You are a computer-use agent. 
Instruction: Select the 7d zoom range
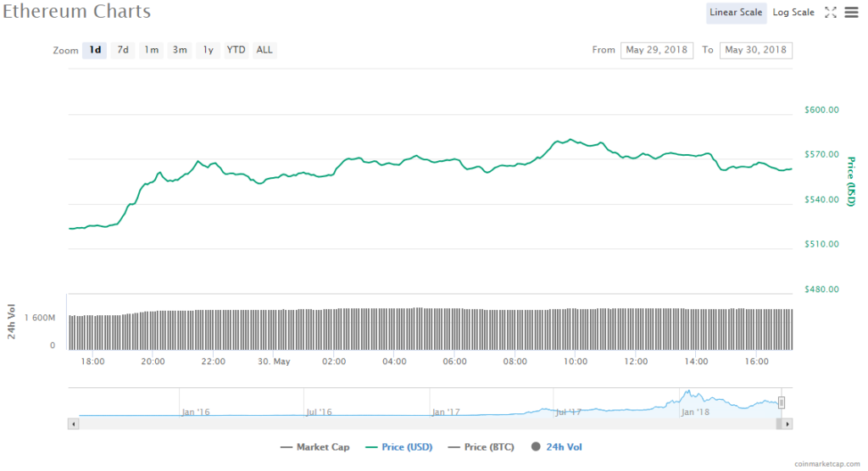click(123, 50)
